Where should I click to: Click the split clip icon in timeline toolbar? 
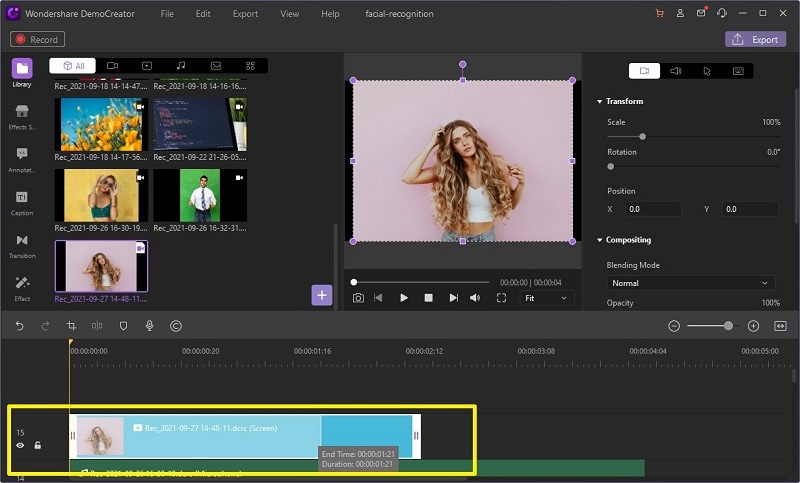97,326
